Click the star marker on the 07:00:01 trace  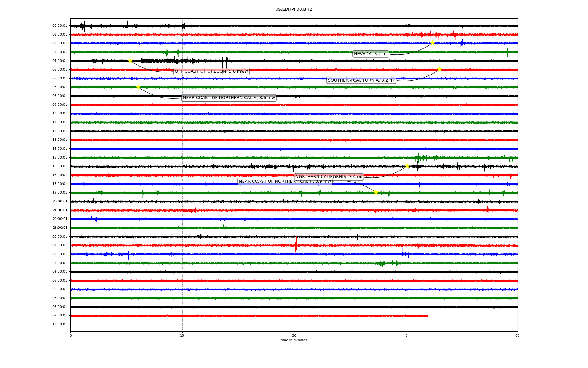[x=138, y=87]
